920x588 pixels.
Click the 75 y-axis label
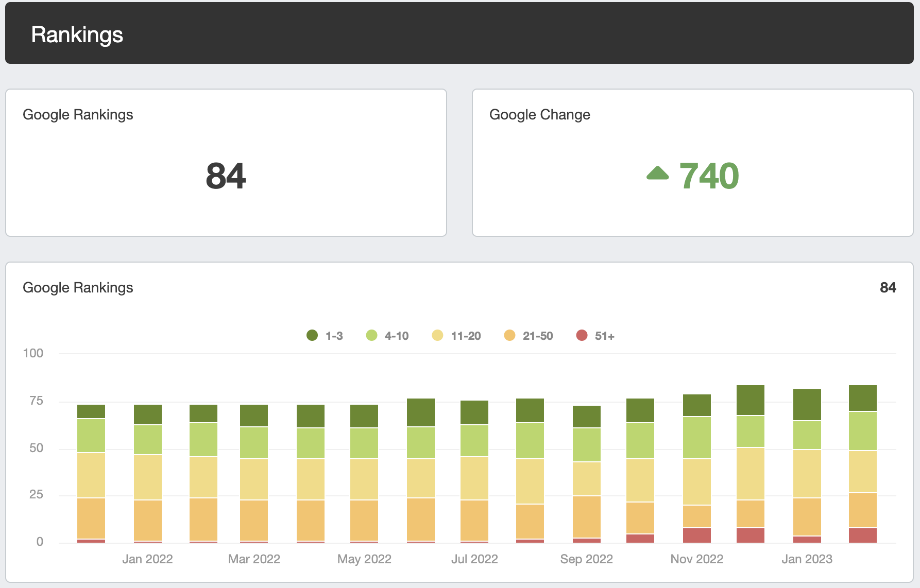[36, 401]
